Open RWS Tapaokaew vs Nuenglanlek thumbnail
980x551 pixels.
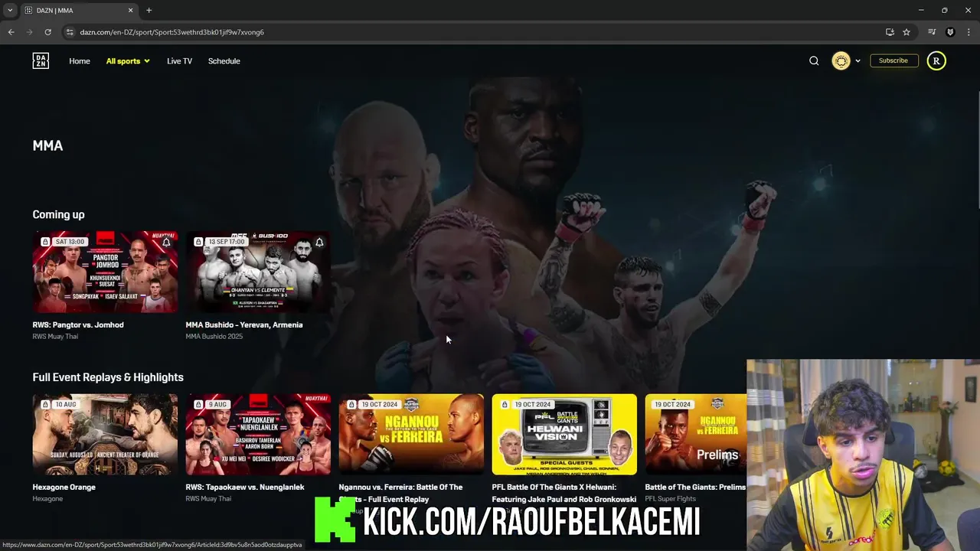pos(258,434)
